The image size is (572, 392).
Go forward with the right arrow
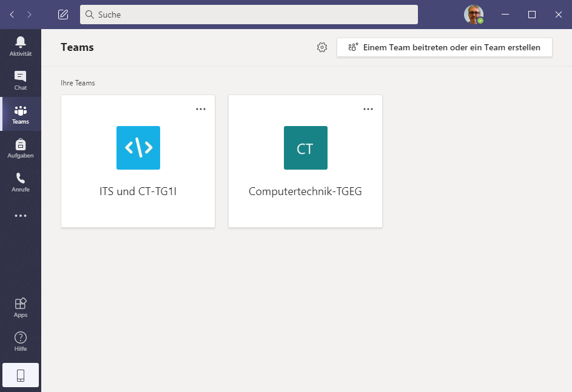pos(29,15)
